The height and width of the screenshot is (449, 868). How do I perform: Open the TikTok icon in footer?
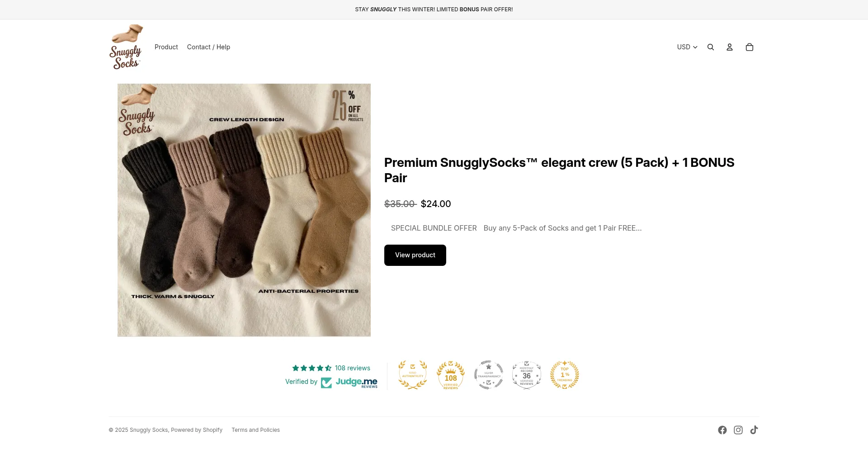(754, 430)
